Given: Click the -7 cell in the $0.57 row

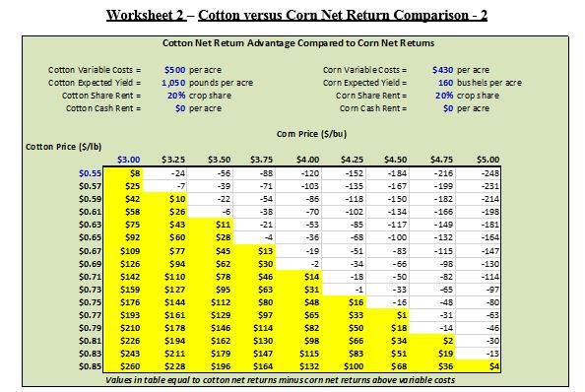Looking at the screenshot, I should click(x=164, y=186).
